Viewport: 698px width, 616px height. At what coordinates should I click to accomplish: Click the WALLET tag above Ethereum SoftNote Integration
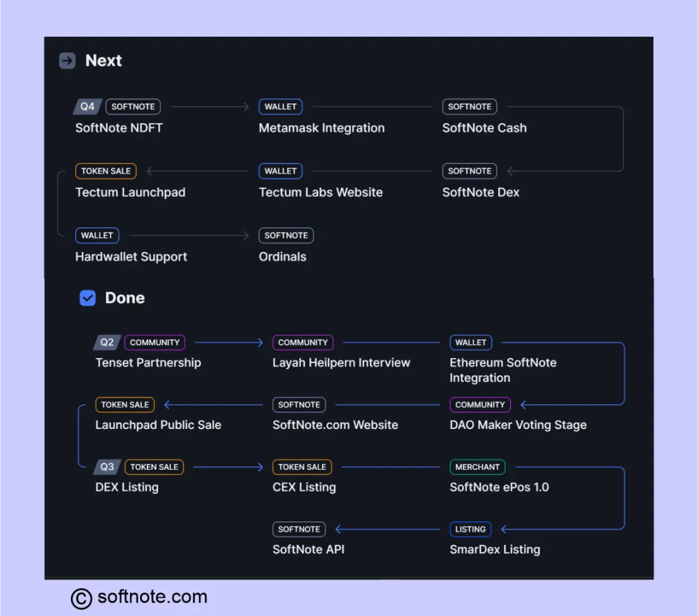coord(471,343)
